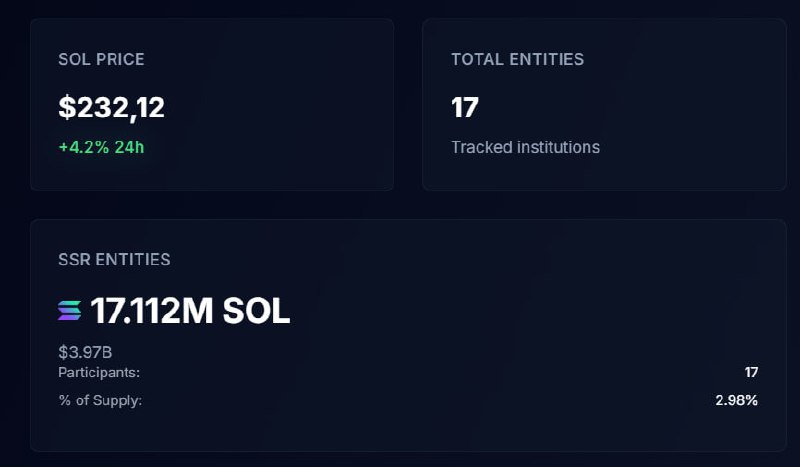Open the Total Entities card
Screen dimensions: 800x467
tap(604, 105)
